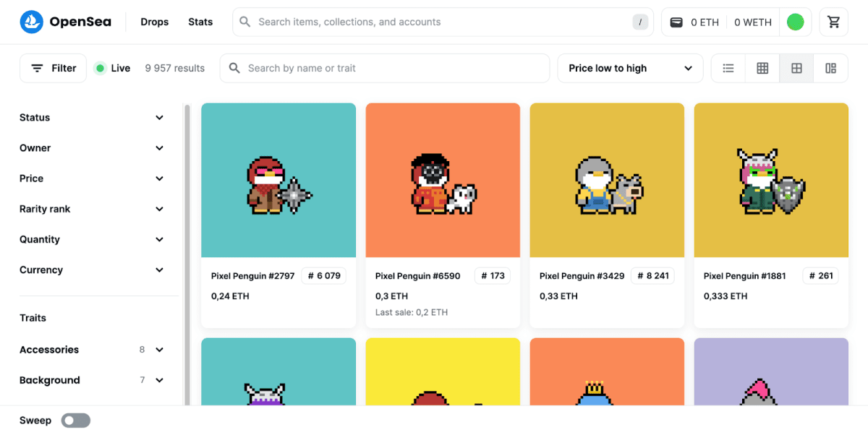Click the Search by name or trait field
The width and height of the screenshot is (868, 435).
coord(385,68)
